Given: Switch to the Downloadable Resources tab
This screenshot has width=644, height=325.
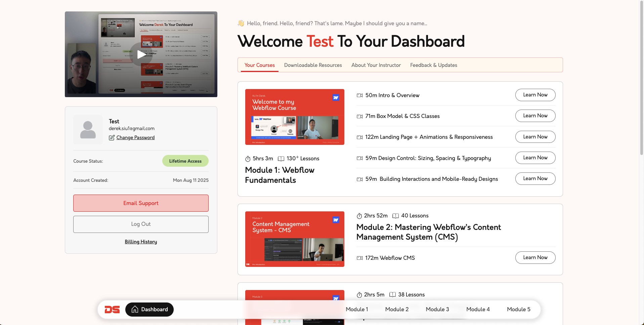Looking at the screenshot, I should point(313,65).
